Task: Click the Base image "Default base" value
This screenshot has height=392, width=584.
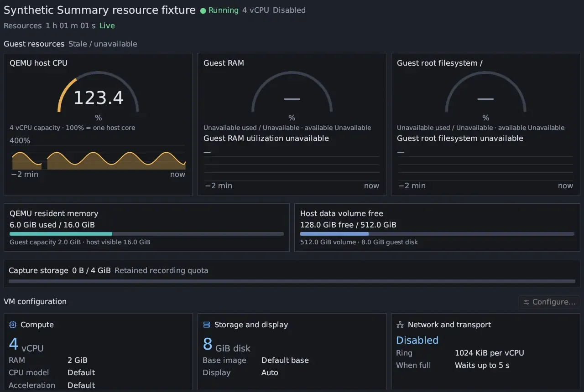Action: click(285, 360)
